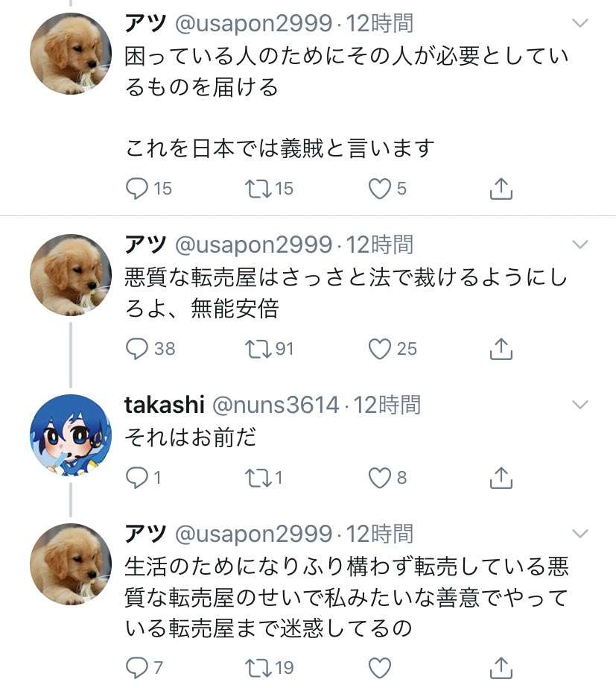Retweet the tweet with 91 retweets
The height and width of the screenshot is (688, 616).
[x=257, y=348]
